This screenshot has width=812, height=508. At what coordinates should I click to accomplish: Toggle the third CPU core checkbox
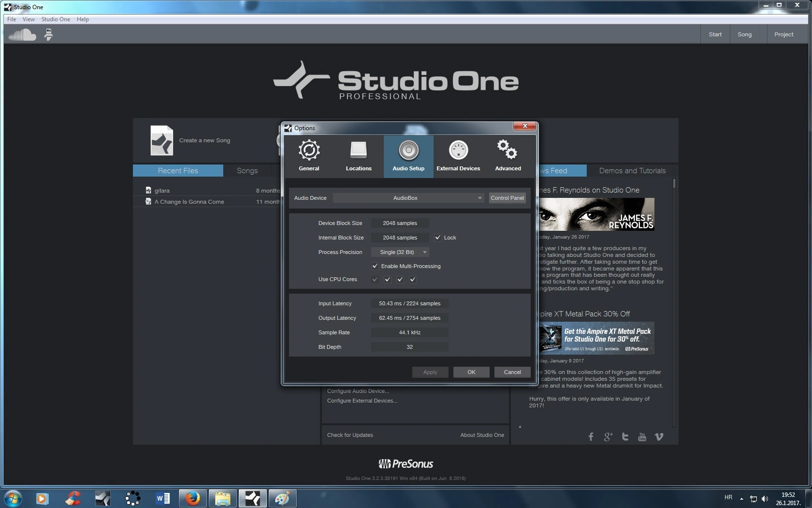click(x=400, y=279)
